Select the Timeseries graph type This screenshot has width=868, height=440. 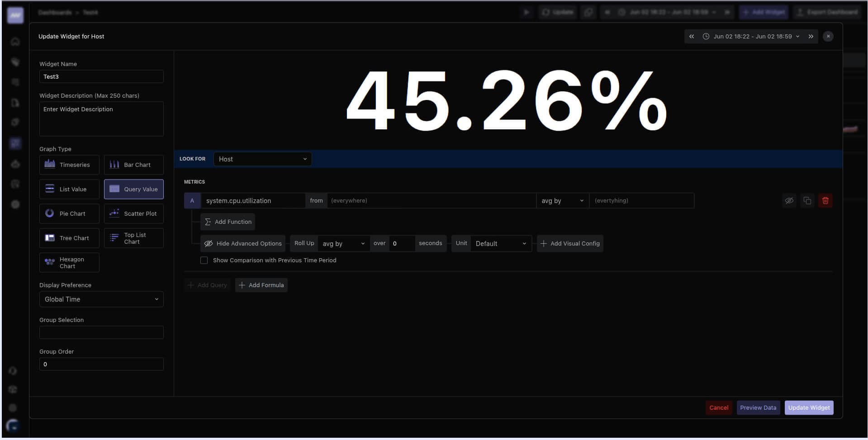pos(69,165)
